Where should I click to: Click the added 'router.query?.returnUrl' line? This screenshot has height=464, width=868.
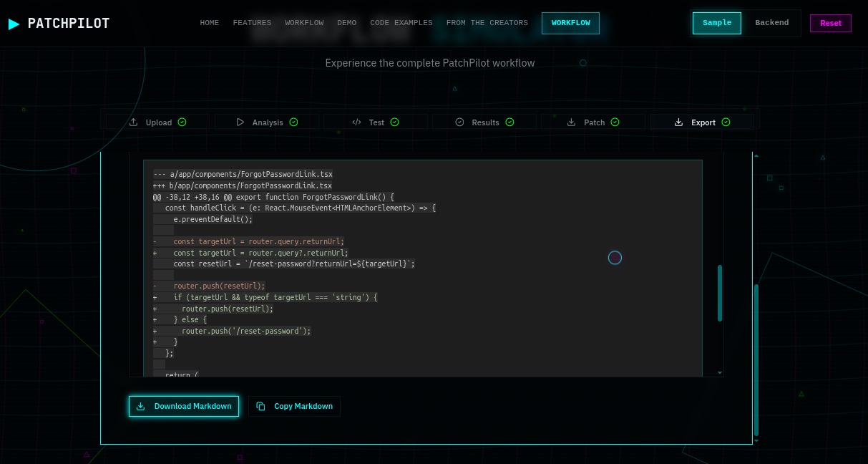[250, 253]
